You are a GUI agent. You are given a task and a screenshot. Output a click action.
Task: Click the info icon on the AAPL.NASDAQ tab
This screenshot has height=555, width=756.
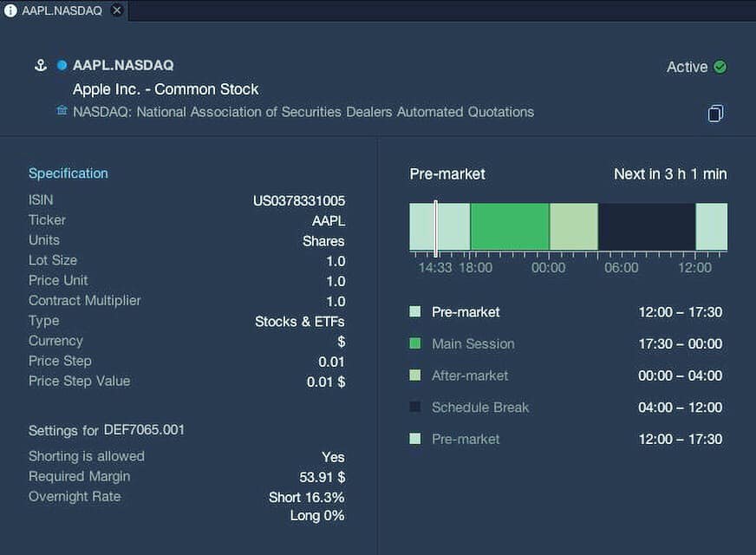point(10,10)
